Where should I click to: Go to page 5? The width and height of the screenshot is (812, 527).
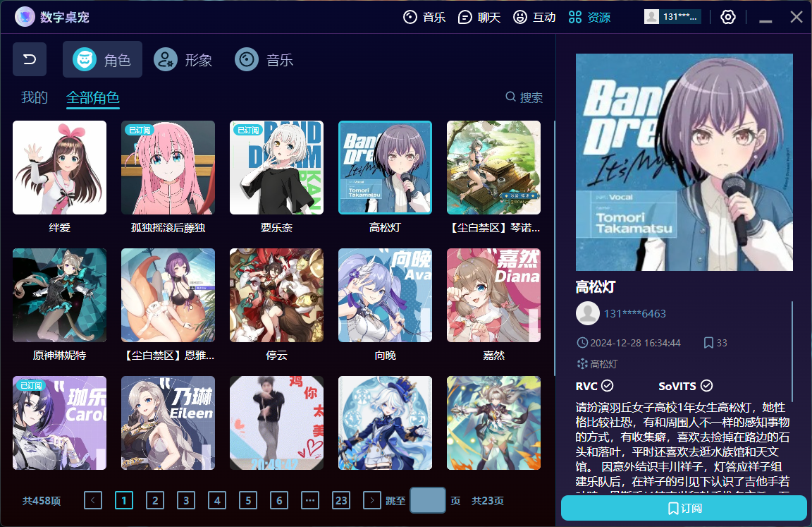click(248, 501)
